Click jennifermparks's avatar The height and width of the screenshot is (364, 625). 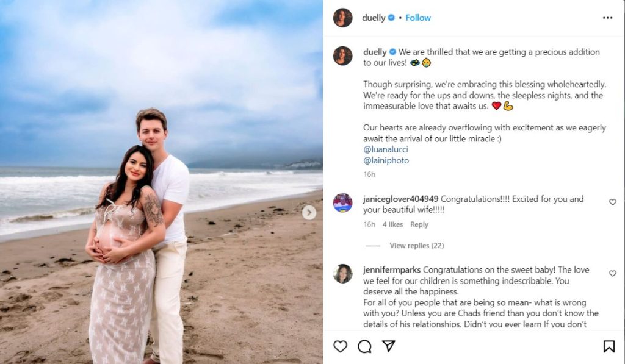(342, 274)
